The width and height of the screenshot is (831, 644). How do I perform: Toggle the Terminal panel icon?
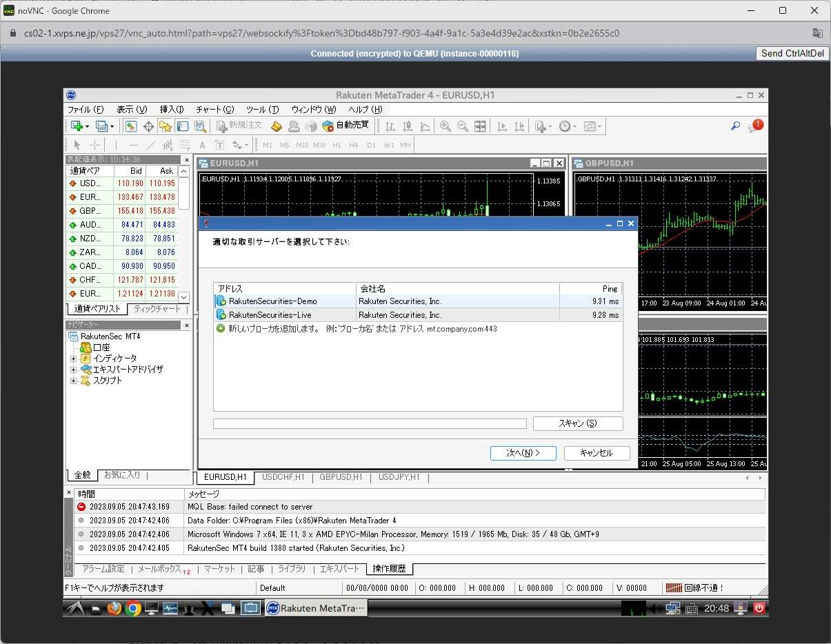[182, 126]
